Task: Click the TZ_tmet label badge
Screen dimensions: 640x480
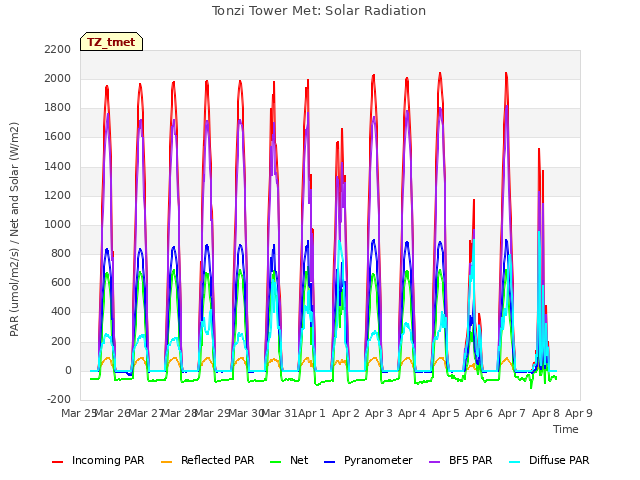Action: 111,42
